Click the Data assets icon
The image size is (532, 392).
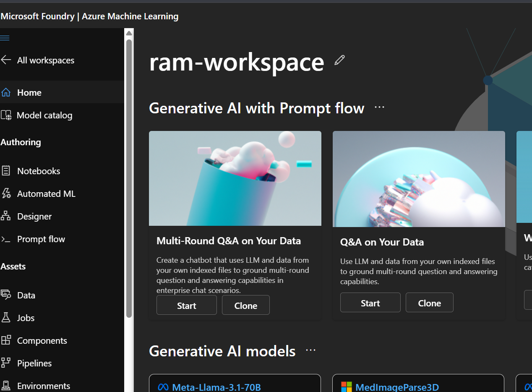(6, 295)
